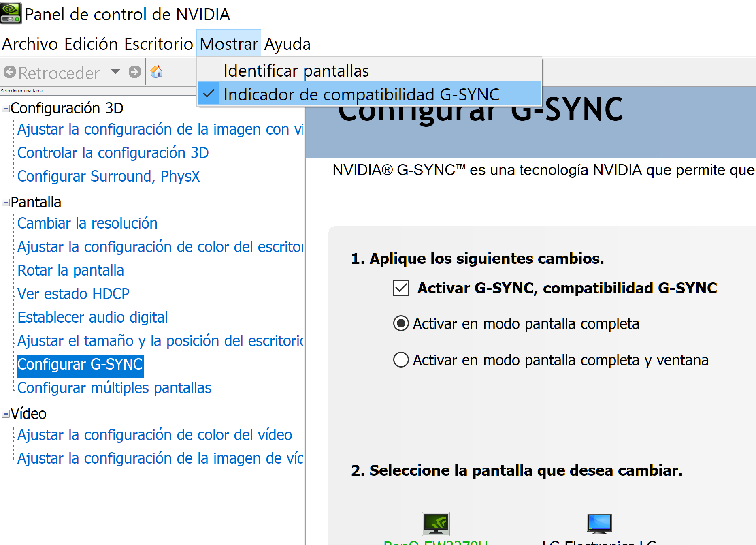This screenshot has width=756, height=545.
Task: Uncheck Indicador de compatibilidad G-SYNC menu entry
Action: (x=369, y=94)
